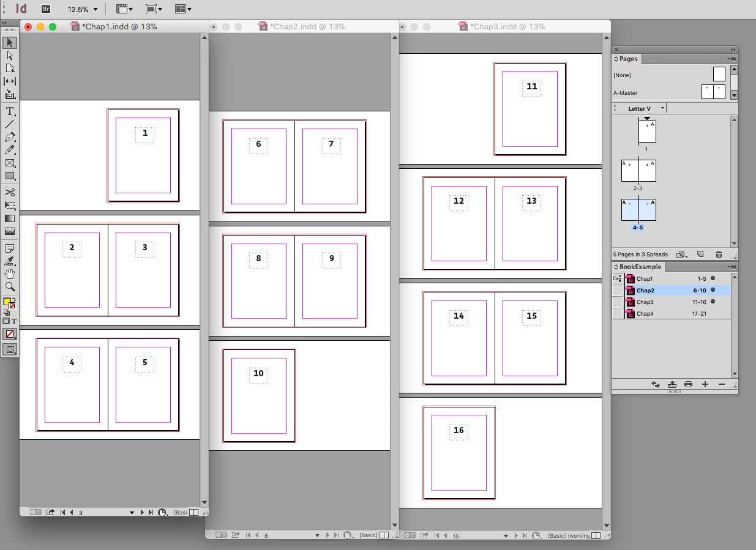Choose the Pen tool
The width and height of the screenshot is (756, 550).
point(10,137)
